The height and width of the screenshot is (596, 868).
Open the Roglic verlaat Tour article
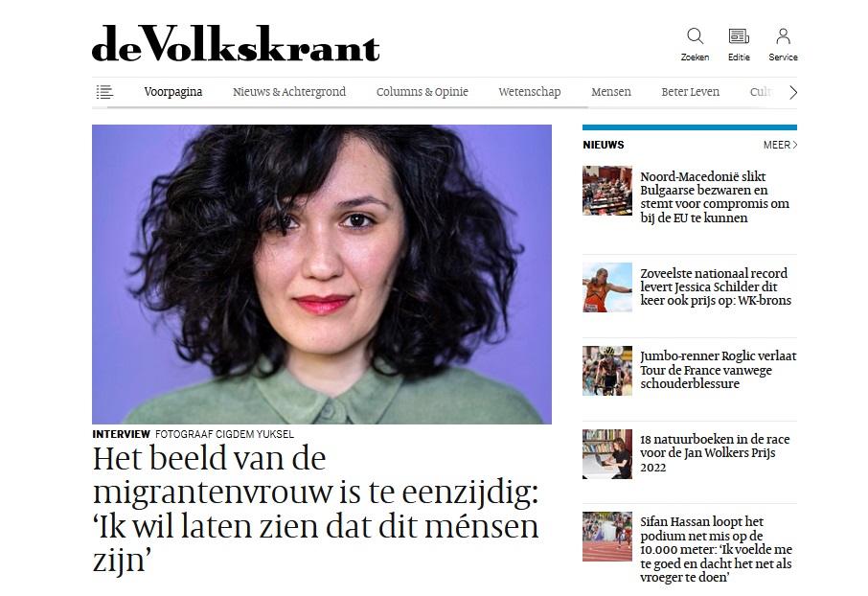pos(718,370)
